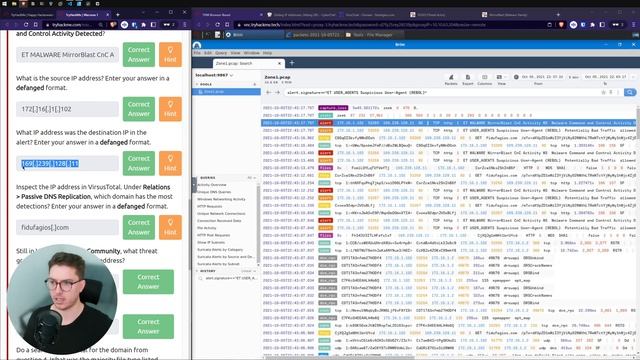The width and height of the screenshot is (640, 360).
Task: Add a pool with the Pools plus icon
Action: (255, 84)
